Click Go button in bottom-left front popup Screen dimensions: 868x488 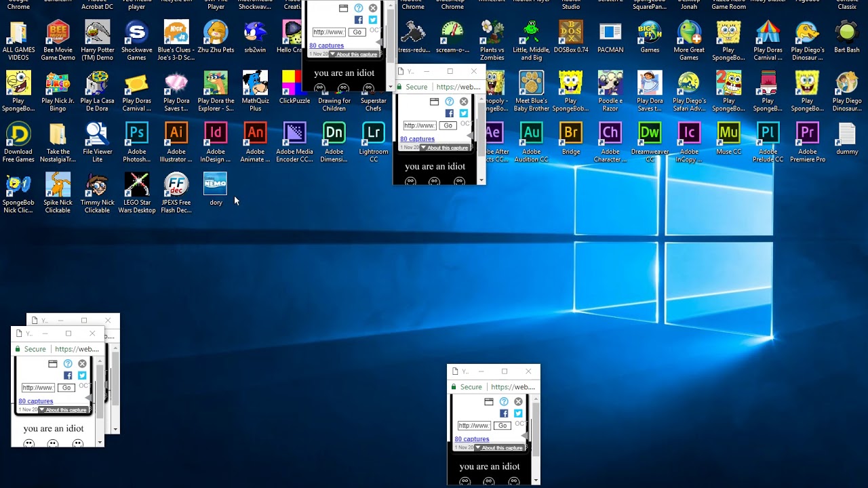[x=66, y=388]
